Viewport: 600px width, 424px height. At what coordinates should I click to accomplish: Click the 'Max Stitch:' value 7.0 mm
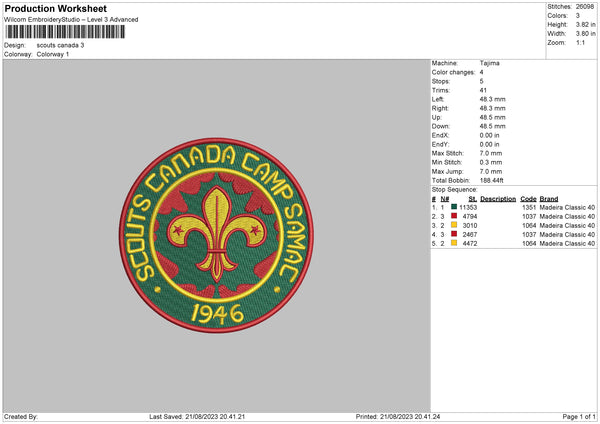(491, 153)
